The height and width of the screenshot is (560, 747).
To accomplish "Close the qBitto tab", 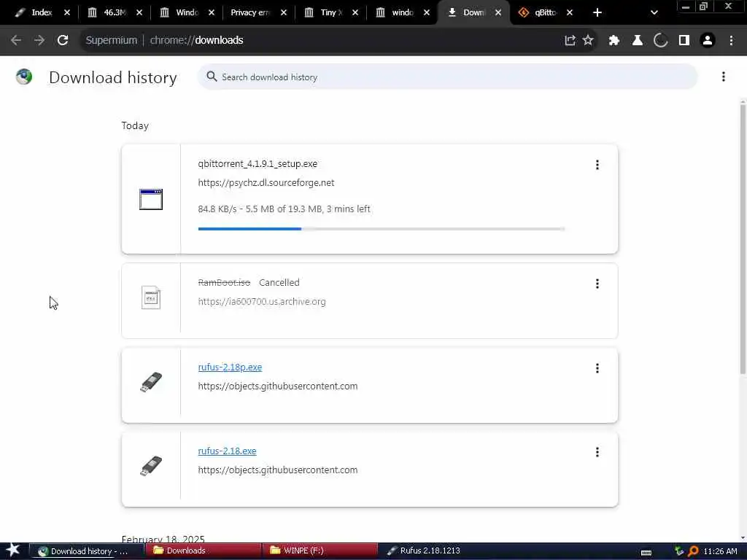I will 569,13.
